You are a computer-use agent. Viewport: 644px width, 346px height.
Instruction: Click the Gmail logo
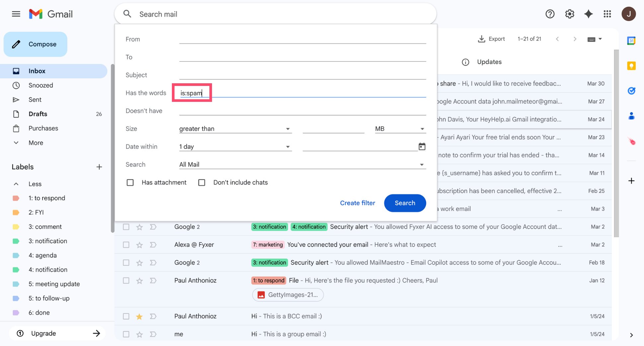coord(51,14)
